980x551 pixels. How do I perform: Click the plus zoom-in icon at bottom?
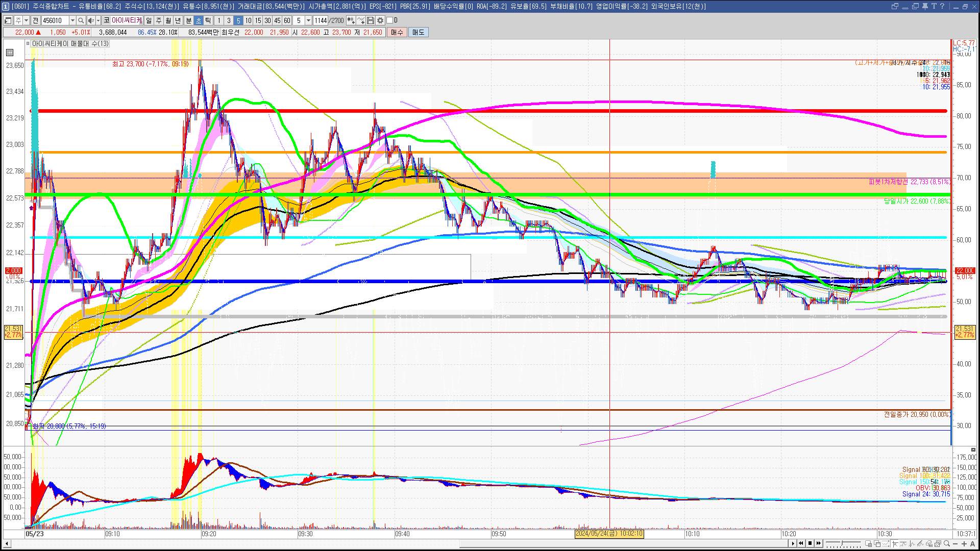[x=964, y=544]
